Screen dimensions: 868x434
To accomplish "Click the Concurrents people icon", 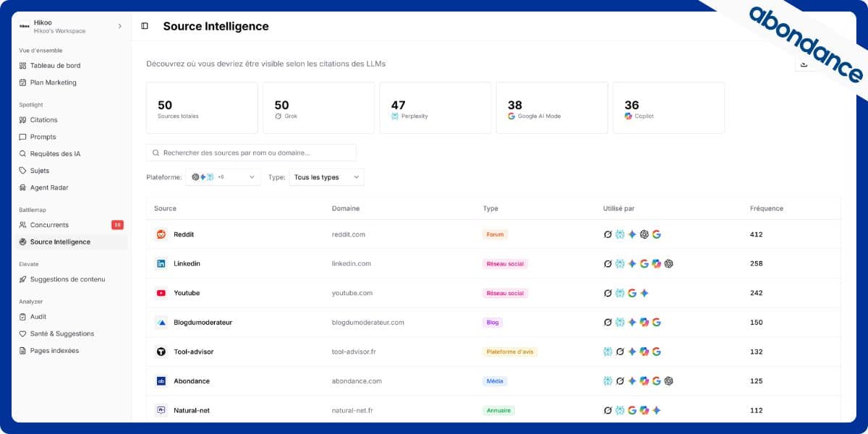I will pyautogui.click(x=23, y=225).
